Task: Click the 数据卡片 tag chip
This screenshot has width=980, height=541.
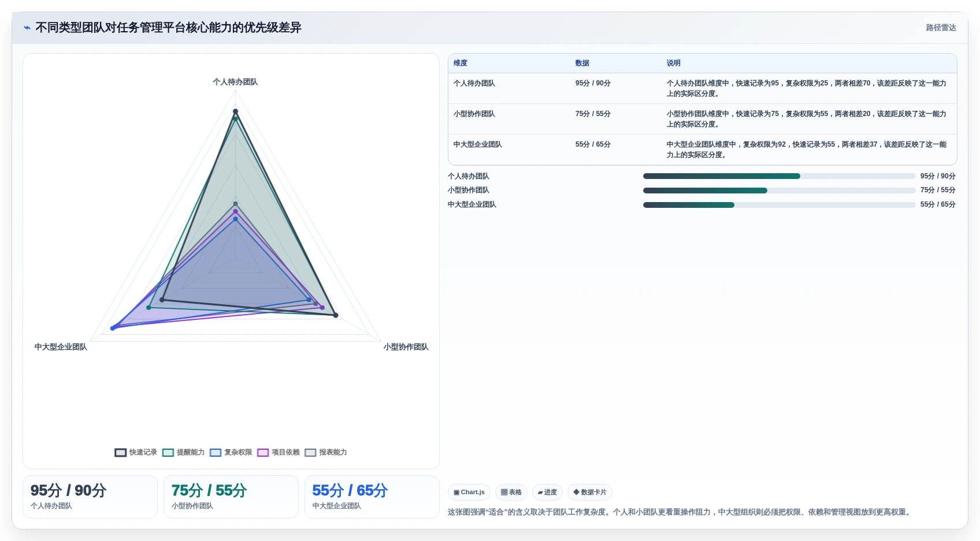Action: click(x=590, y=493)
